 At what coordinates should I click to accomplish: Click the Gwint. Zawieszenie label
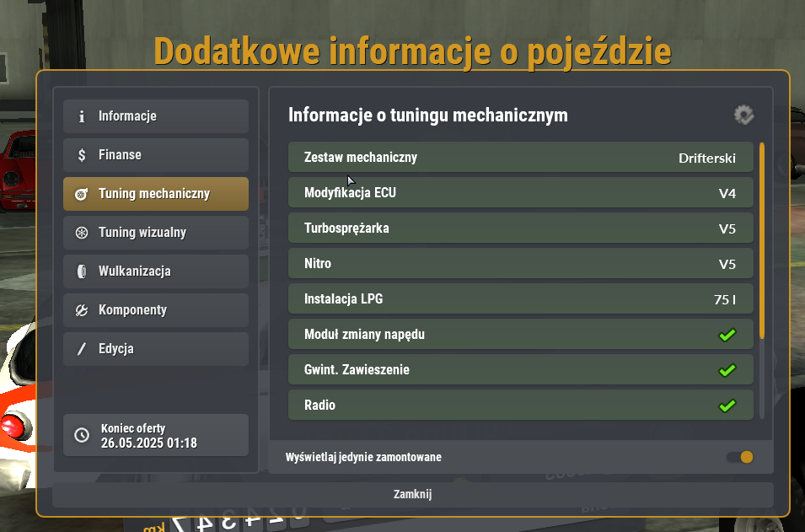click(357, 370)
